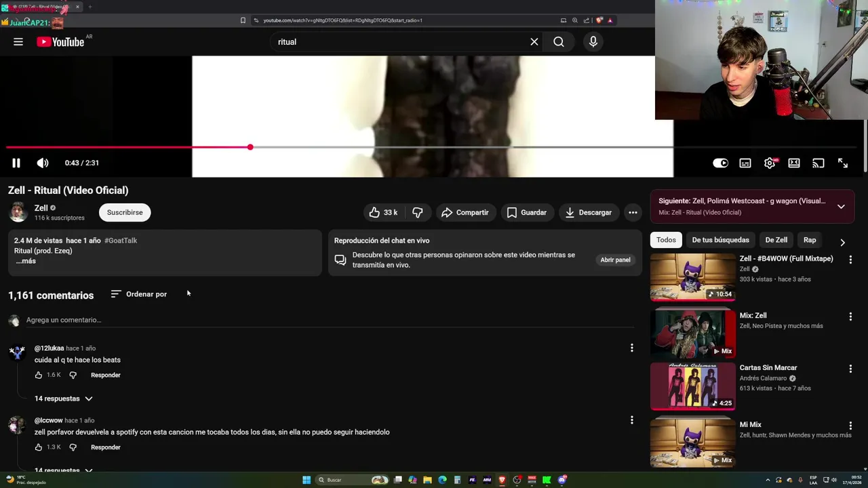Share the video via Compartir
Viewport: 868px width, 488px height.
(x=465, y=212)
